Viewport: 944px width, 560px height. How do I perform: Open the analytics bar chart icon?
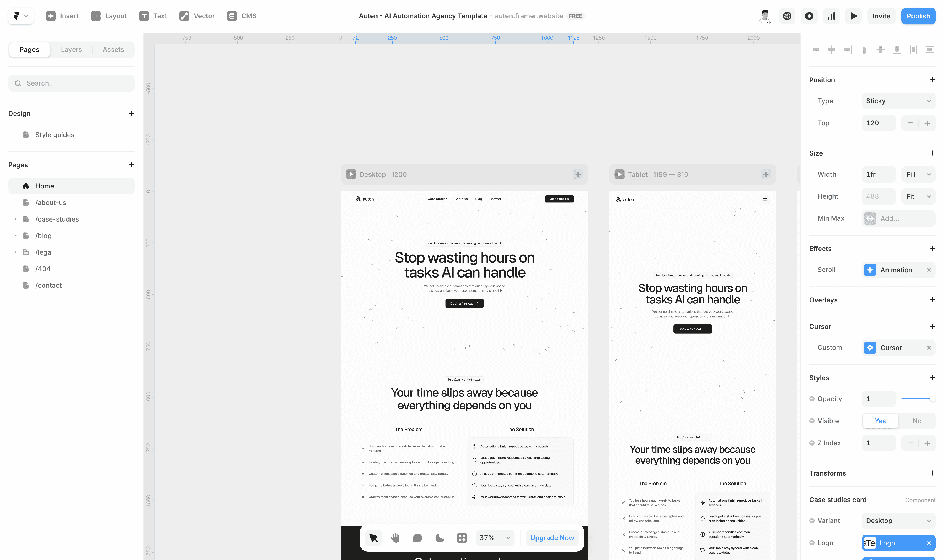click(831, 16)
